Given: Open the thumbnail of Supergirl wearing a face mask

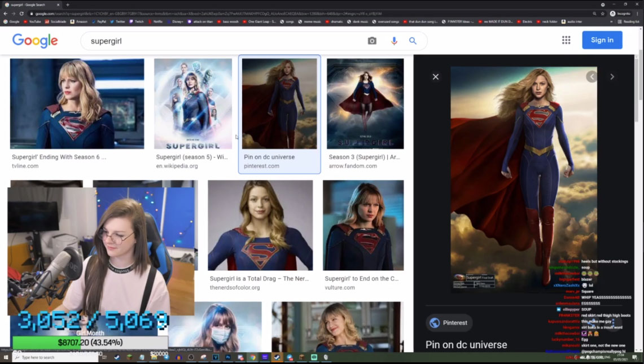Looking at the screenshot, I should [x=221, y=327].
